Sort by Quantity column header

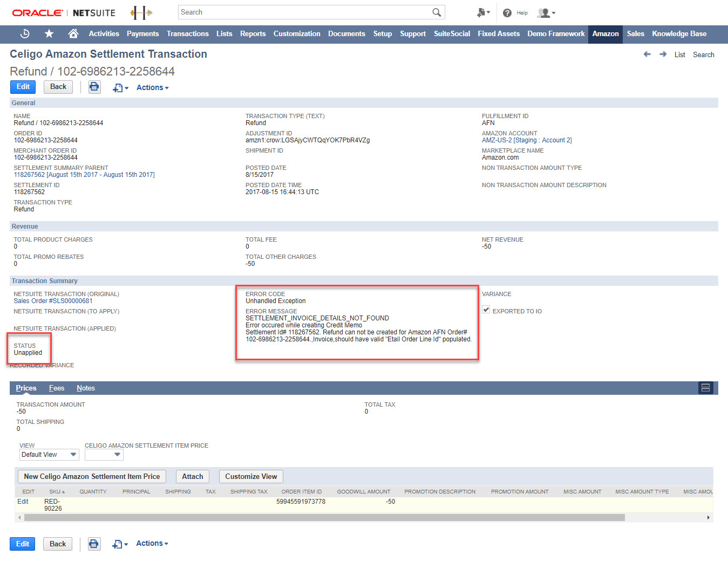click(93, 491)
